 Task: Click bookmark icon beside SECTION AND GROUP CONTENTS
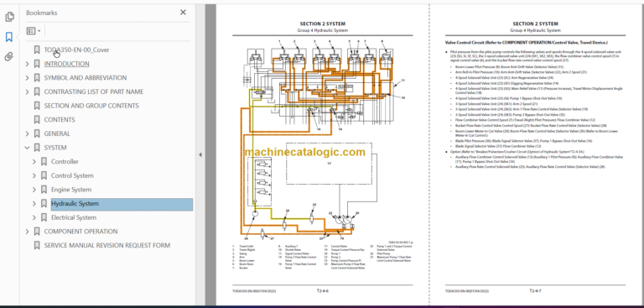(37, 106)
